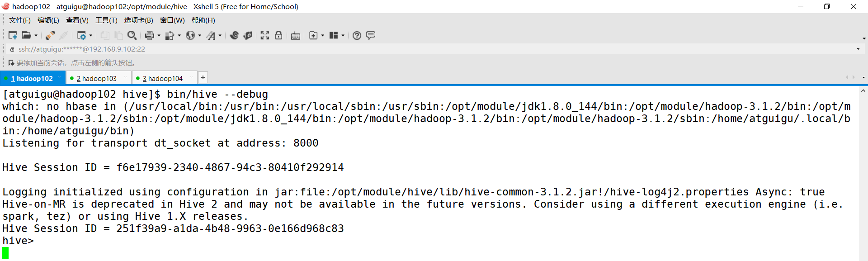Click the feedback speech bubble icon

coord(371,35)
